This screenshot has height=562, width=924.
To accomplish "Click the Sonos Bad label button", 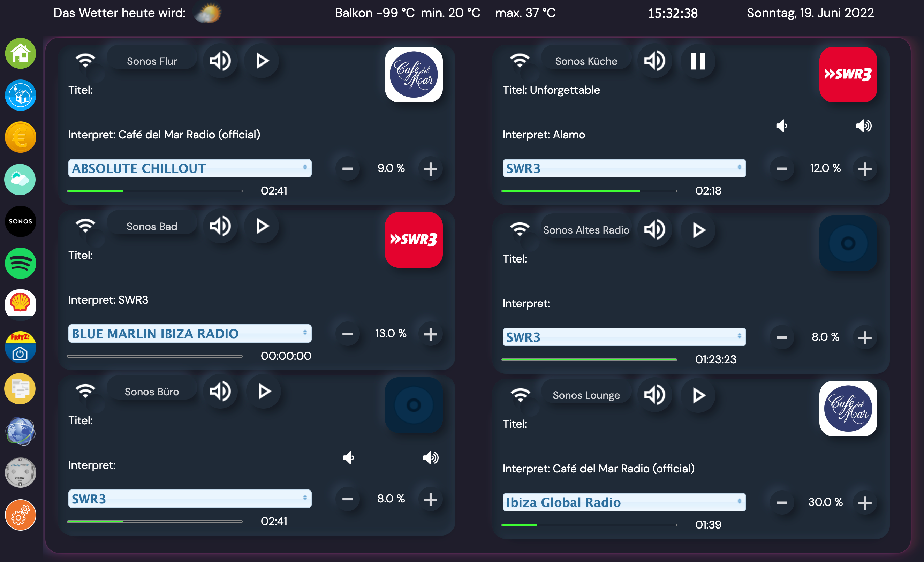I will (152, 227).
